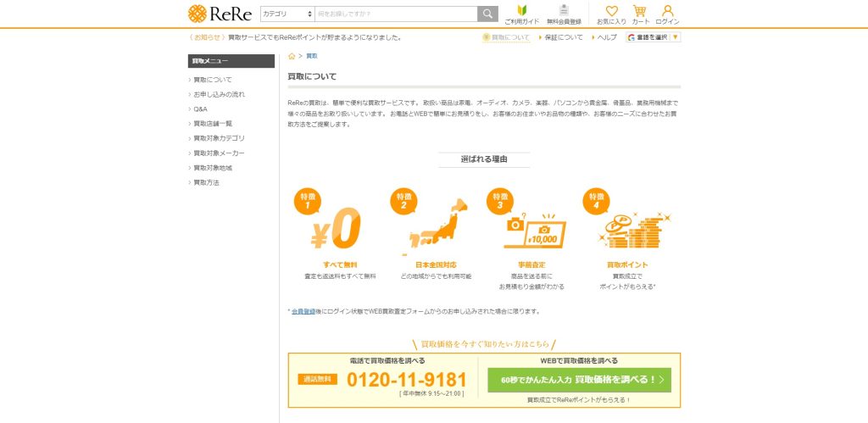868x423 pixels.
Task: Click the 買取について page title
Action: (312, 76)
